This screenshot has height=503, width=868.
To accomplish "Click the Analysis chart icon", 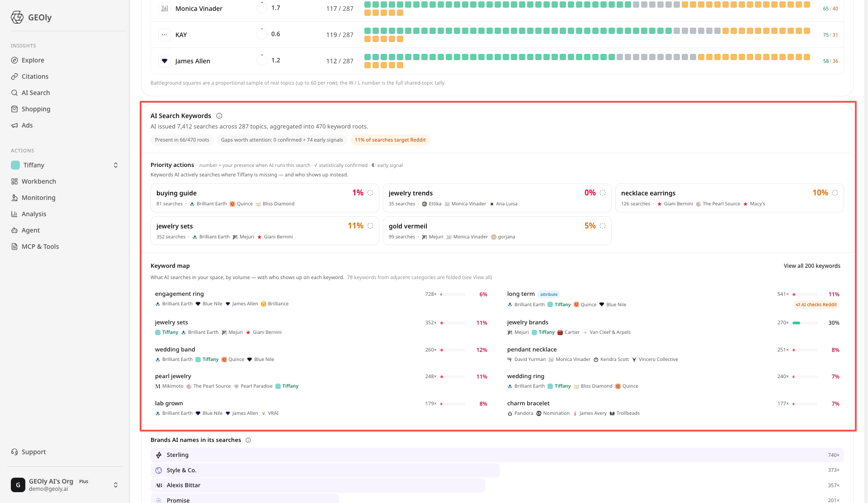I will pyautogui.click(x=14, y=214).
